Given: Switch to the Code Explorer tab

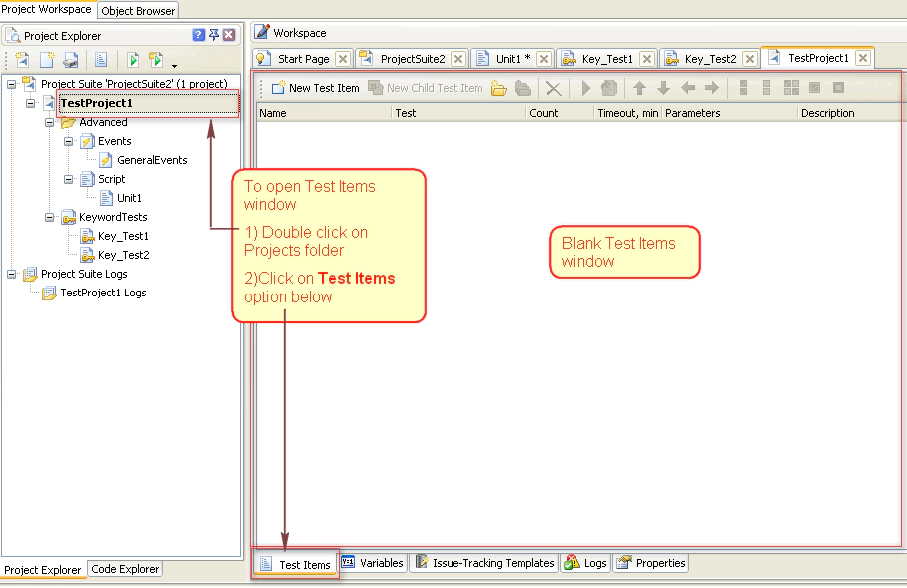Looking at the screenshot, I should tap(125, 569).
